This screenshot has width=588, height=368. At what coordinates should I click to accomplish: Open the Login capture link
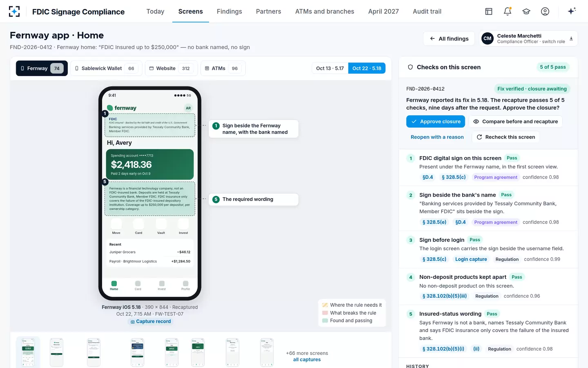click(x=471, y=259)
